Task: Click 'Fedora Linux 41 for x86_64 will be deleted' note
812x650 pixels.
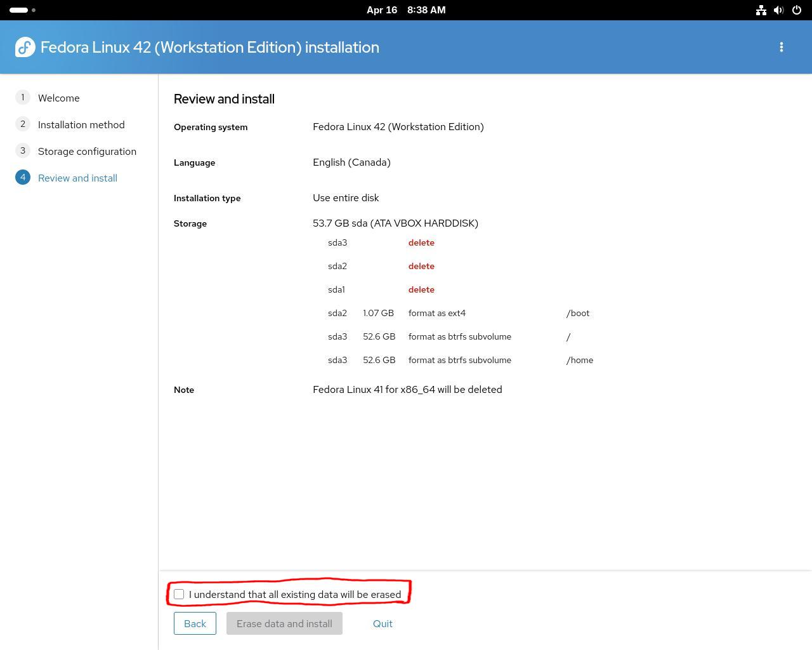Action: [x=407, y=390]
